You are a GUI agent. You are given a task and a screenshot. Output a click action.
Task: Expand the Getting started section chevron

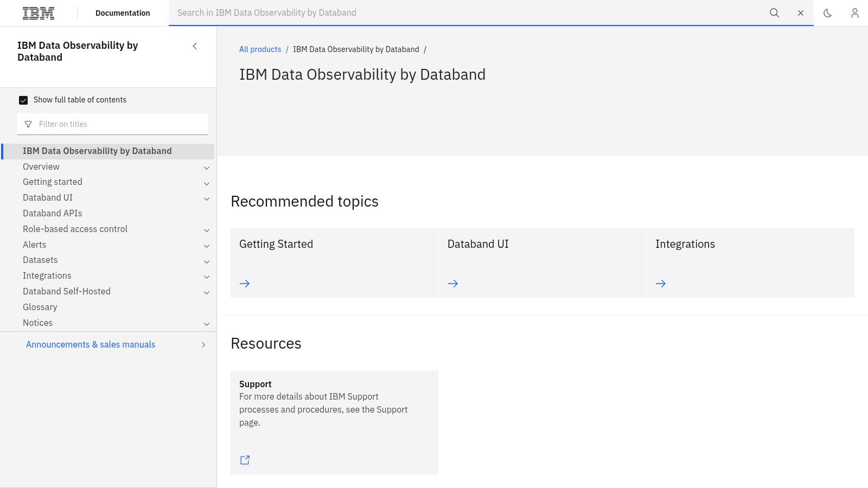(207, 183)
